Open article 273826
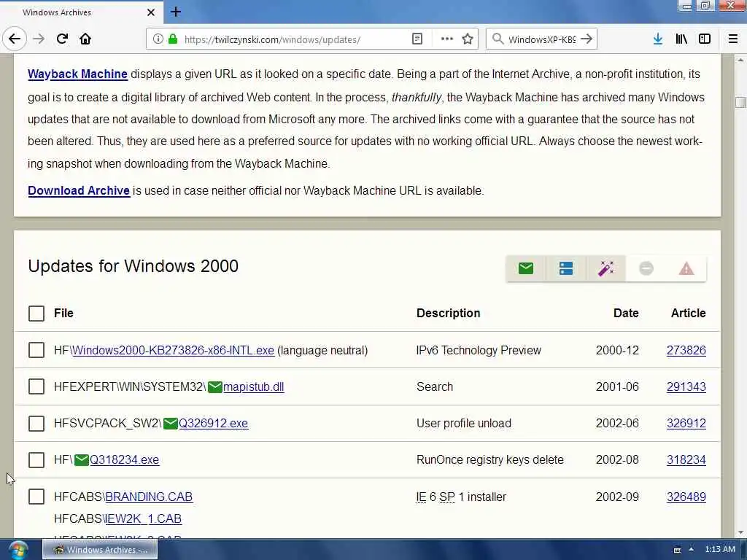 [686, 351]
